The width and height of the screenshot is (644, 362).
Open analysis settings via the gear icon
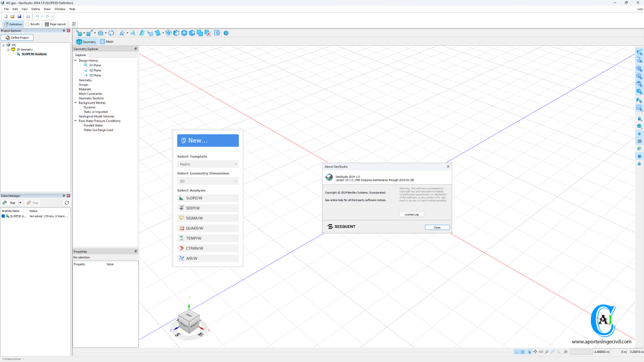coord(226,34)
